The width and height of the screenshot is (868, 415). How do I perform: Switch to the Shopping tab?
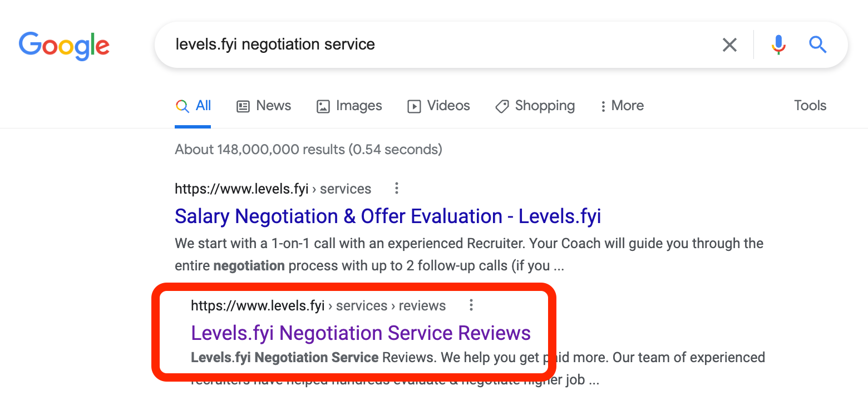(x=535, y=106)
